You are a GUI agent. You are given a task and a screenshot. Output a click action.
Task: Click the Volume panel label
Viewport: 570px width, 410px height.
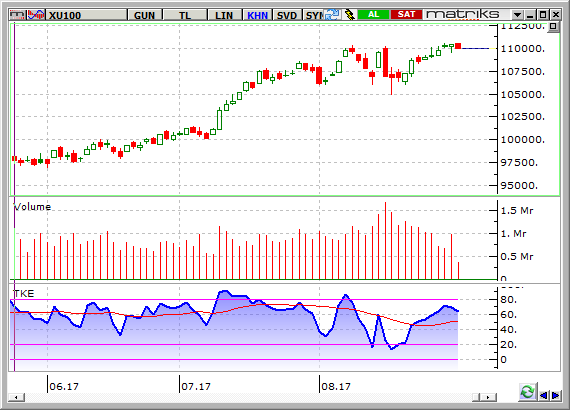pyautogui.click(x=32, y=207)
